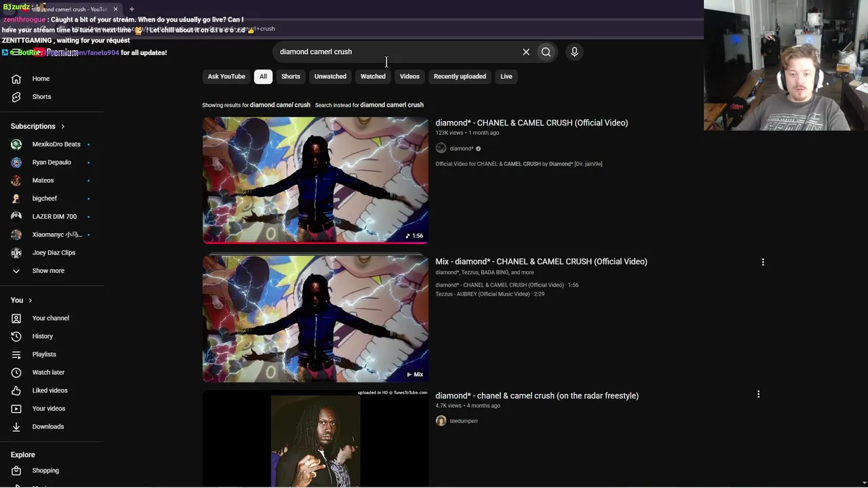
Task: Start voice search with the microphone icon
Action: pos(574,52)
